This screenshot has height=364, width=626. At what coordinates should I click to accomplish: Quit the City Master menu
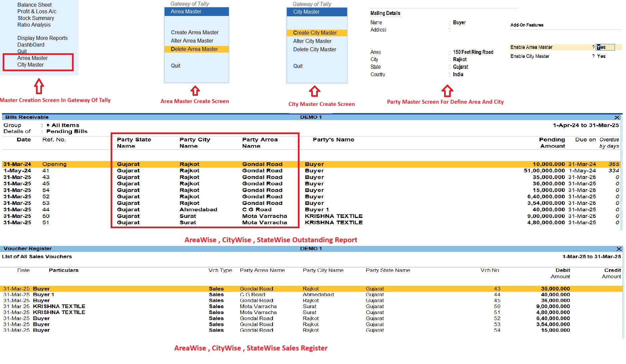click(x=298, y=66)
